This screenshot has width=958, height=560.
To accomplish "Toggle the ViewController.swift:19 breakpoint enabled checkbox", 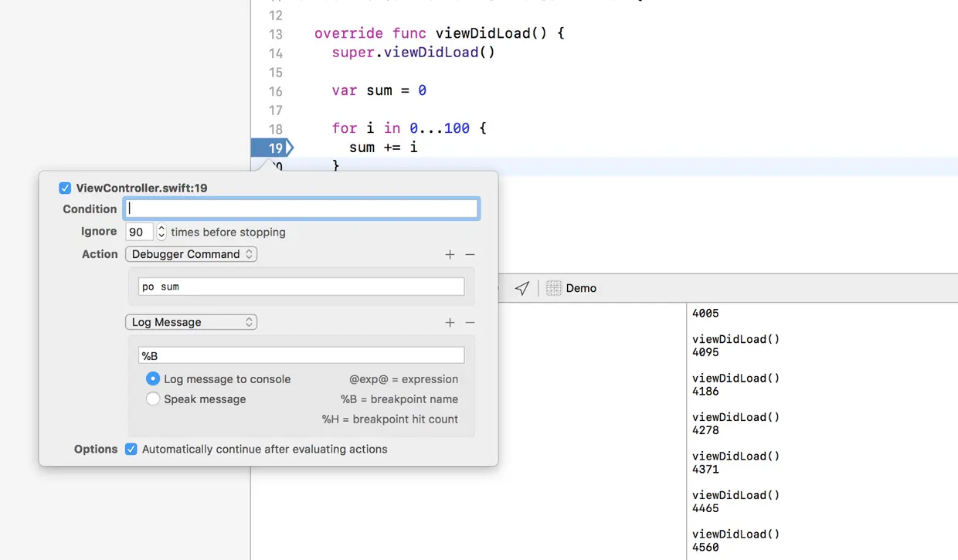I will coord(65,188).
